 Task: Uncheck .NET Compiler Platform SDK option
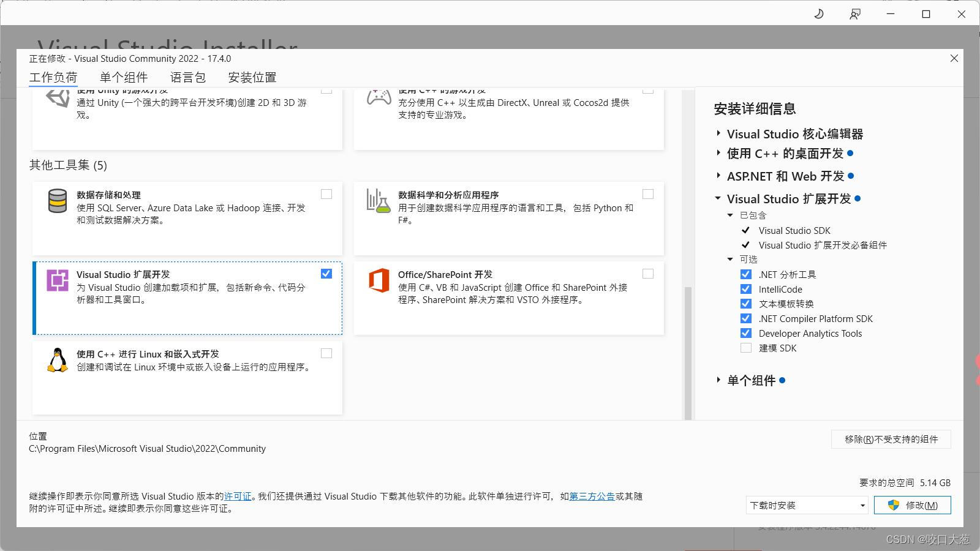pos(746,318)
